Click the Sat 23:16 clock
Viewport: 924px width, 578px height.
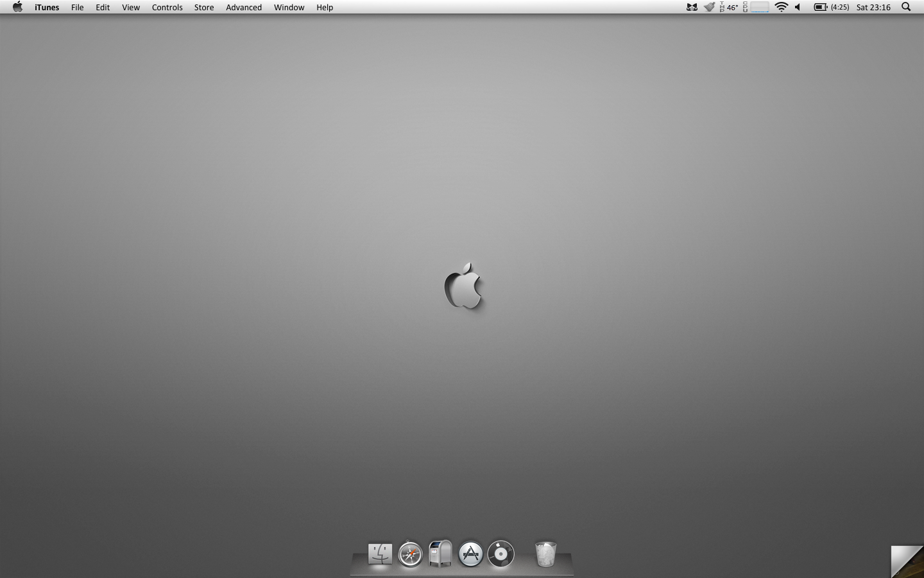873,7
